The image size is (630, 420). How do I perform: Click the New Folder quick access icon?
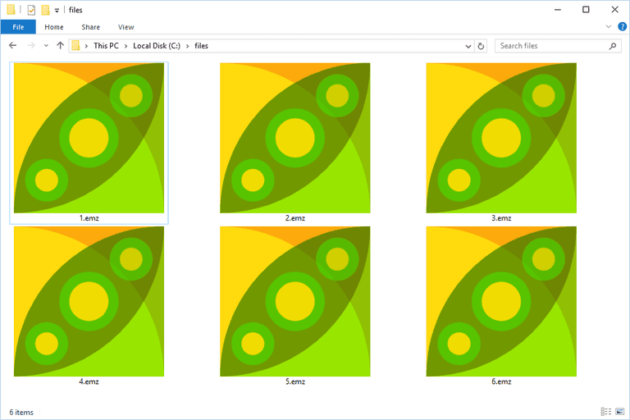click(44, 9)
